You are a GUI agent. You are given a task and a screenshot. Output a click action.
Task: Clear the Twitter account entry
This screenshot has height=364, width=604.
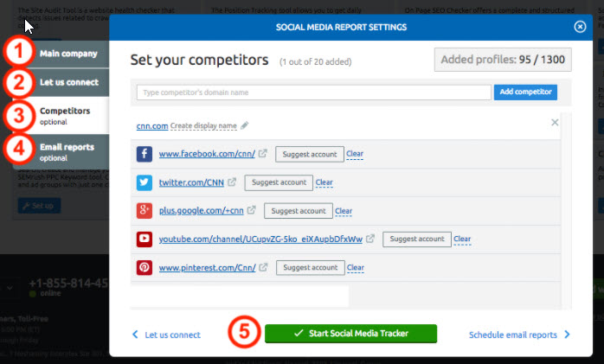point(324,182)
